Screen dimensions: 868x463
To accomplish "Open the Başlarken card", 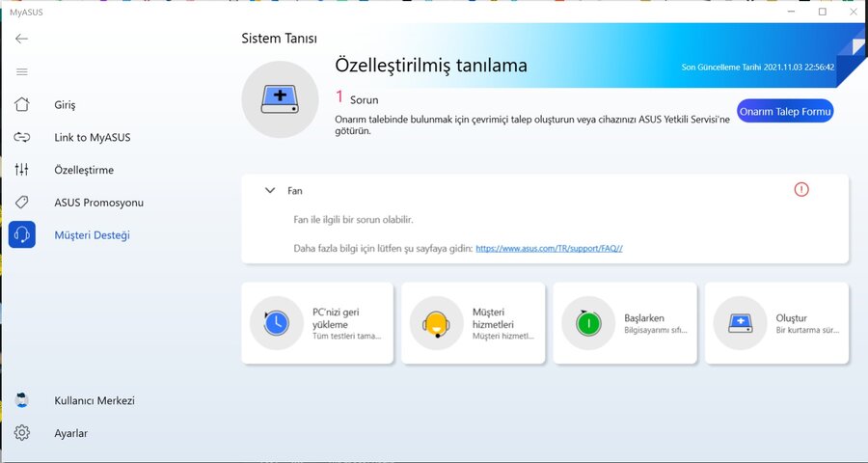I will click(x=625, y=323).
